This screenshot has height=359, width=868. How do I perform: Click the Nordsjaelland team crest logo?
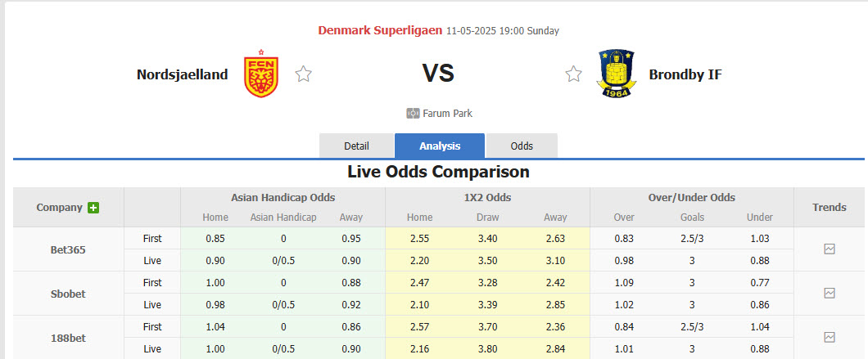click(x=261, y=75)
